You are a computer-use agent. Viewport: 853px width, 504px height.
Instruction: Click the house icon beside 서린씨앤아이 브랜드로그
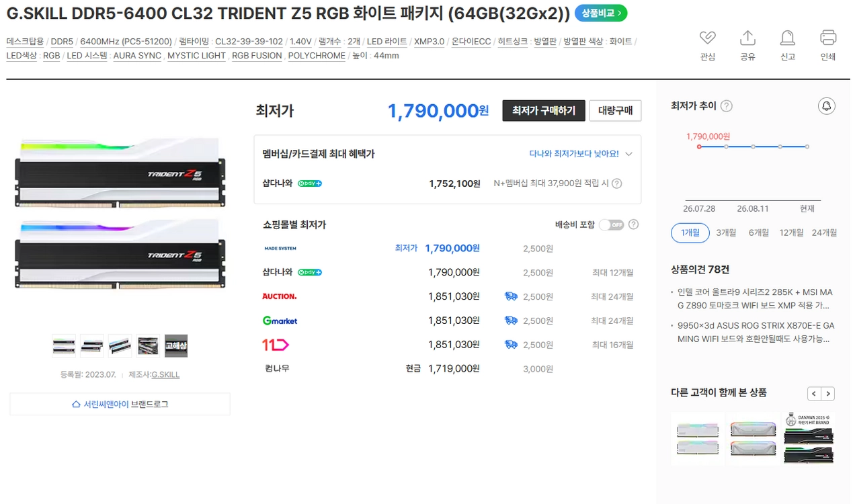[x=76, y=405]
